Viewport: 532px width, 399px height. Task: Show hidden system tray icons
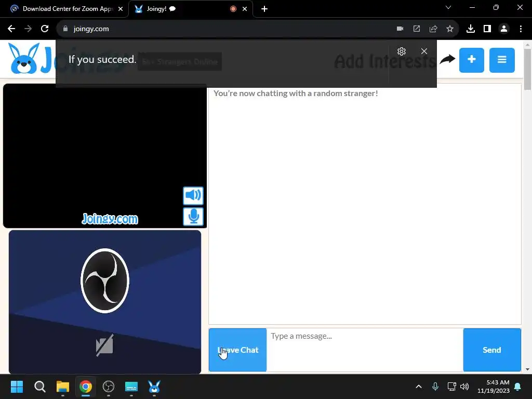[x=419, y=387]
